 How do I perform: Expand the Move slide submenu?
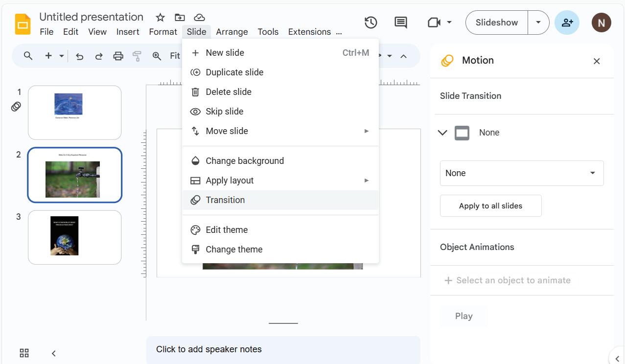(280, 131)
